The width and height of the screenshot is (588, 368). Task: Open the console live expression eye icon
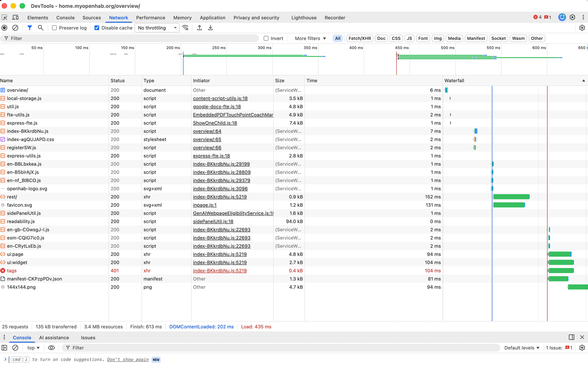tap(51, 348)
